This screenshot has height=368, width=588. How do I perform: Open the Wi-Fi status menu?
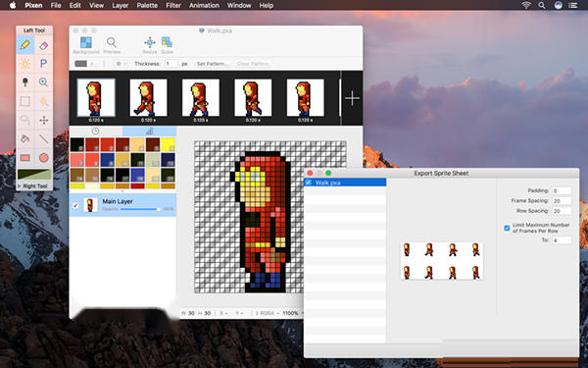[x=526, y=5]
